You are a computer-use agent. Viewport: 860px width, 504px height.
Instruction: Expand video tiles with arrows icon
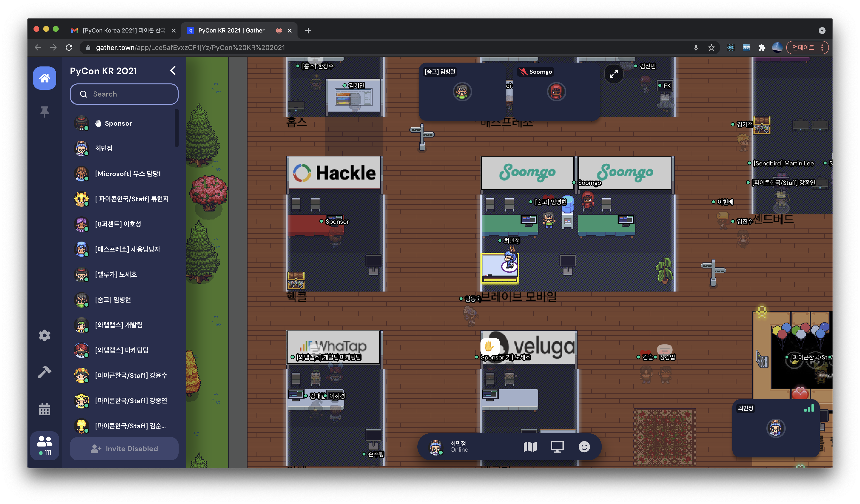(614, 74)
